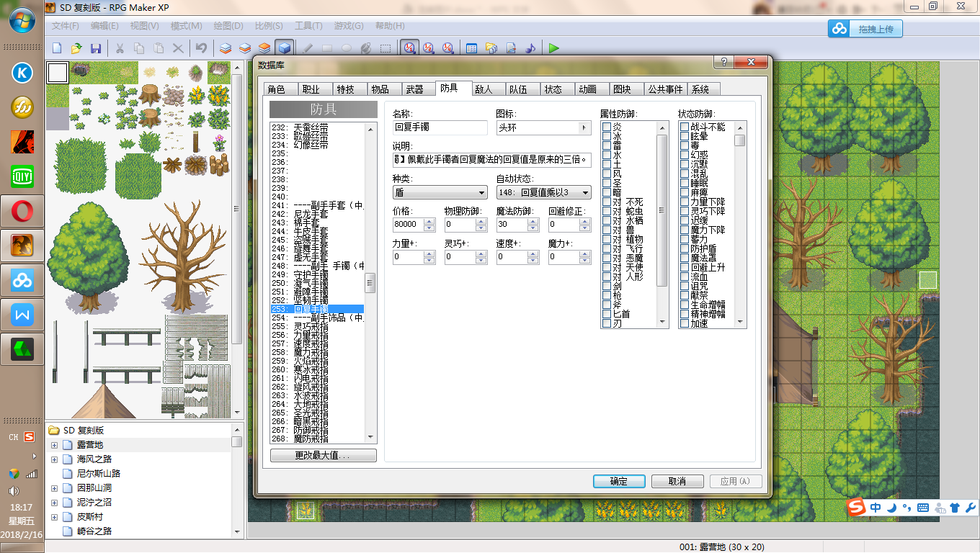
Task: Click the 取消 button
Action: click(x=677, y=481)
